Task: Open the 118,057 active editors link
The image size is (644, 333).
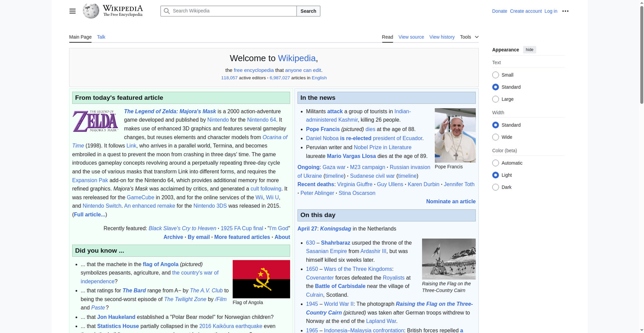Action: 229,78
